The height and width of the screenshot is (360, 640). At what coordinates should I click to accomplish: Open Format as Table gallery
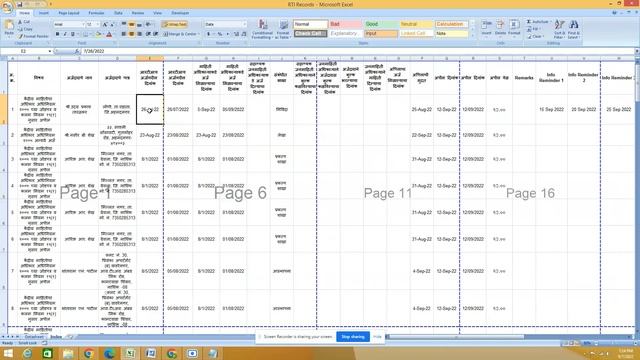coord(283,29)
